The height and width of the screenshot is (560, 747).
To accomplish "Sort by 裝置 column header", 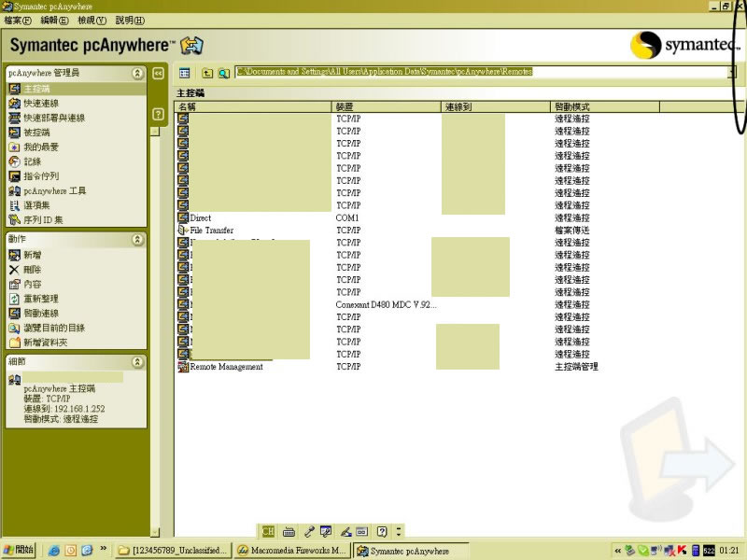I will point(386,106).
